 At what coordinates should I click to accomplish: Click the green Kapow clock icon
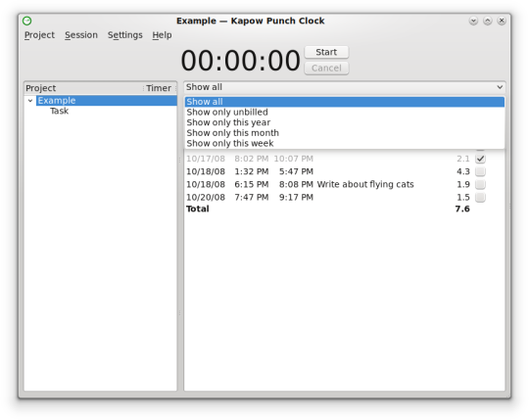27,21
